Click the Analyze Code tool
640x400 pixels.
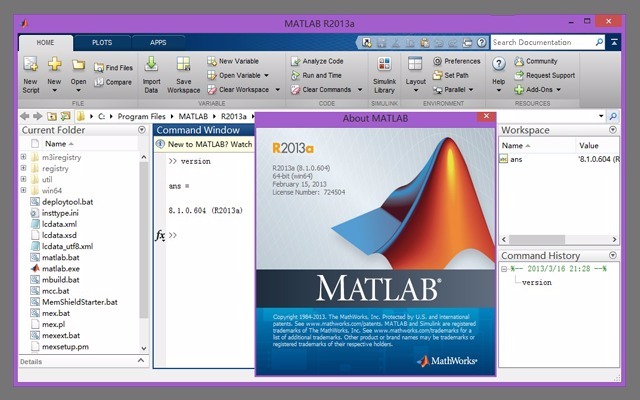click(316, 61)
